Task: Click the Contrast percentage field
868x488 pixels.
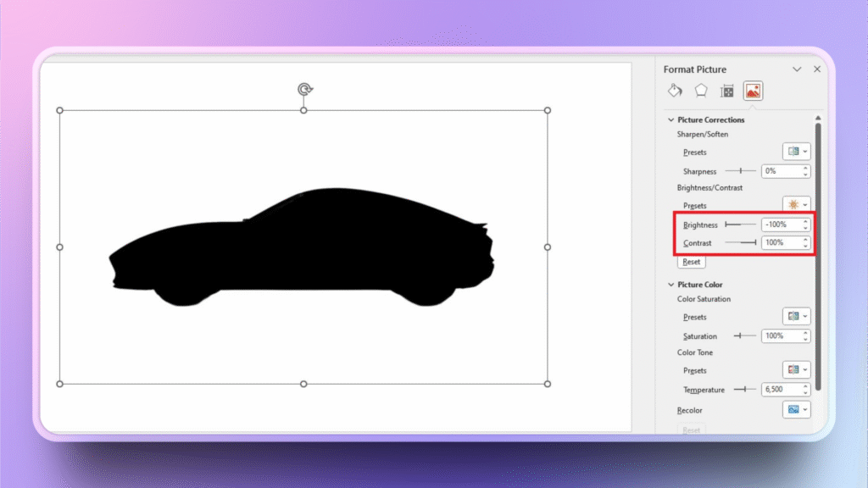Action: [x=780, y=243]
